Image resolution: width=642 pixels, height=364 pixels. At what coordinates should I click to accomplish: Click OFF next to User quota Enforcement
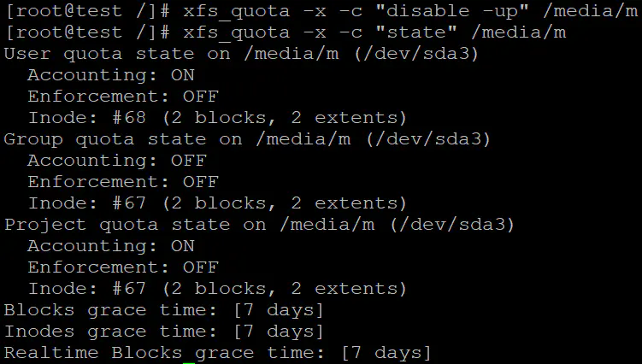click(201, 97)
